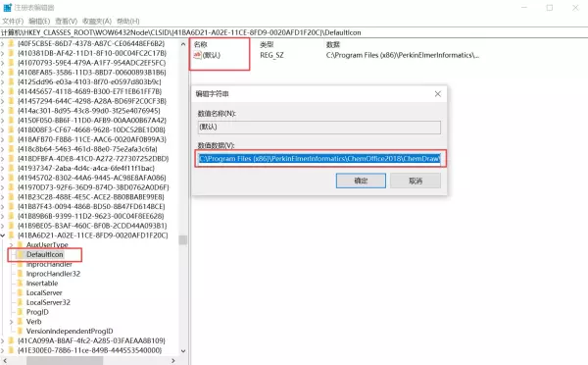Select the LocalServer32 key

pyautogui.click(x=48, y=302)
